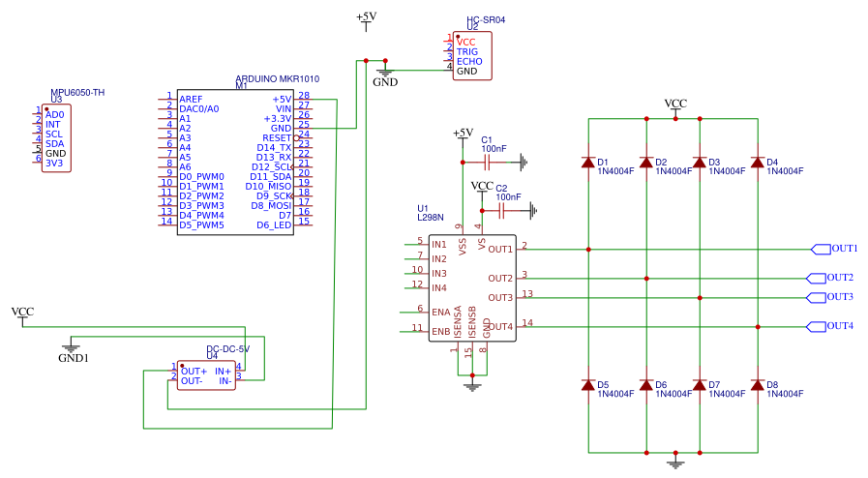
Task: Click the D6_LED pin on Arduino
Action: tap(274, 225)
